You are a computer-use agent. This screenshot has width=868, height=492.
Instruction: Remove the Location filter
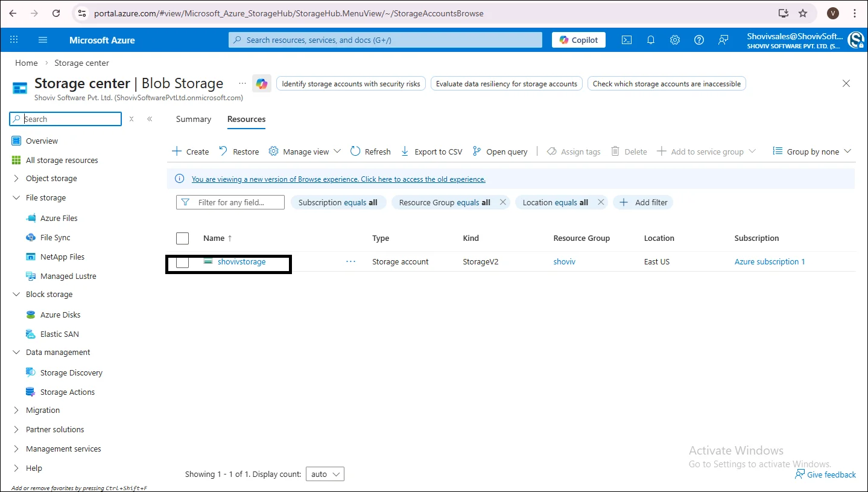coord(600,202)
